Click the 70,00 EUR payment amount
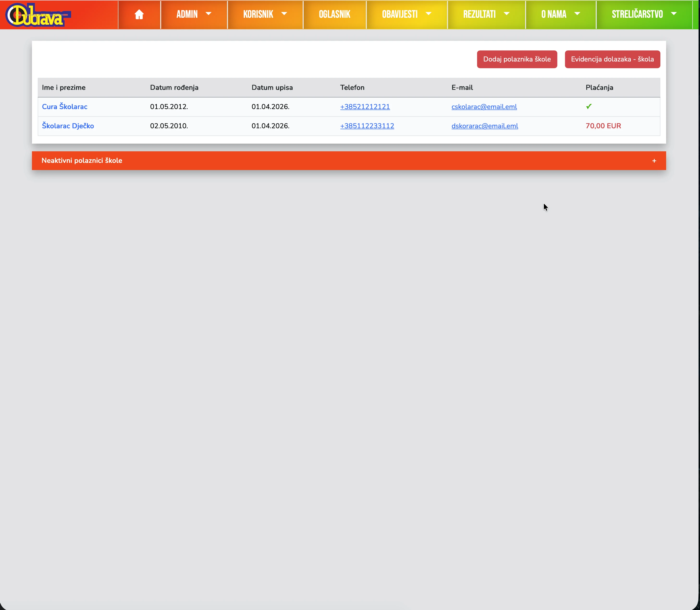The height and width of the screenshot is (610, 700). pos(603,126)
